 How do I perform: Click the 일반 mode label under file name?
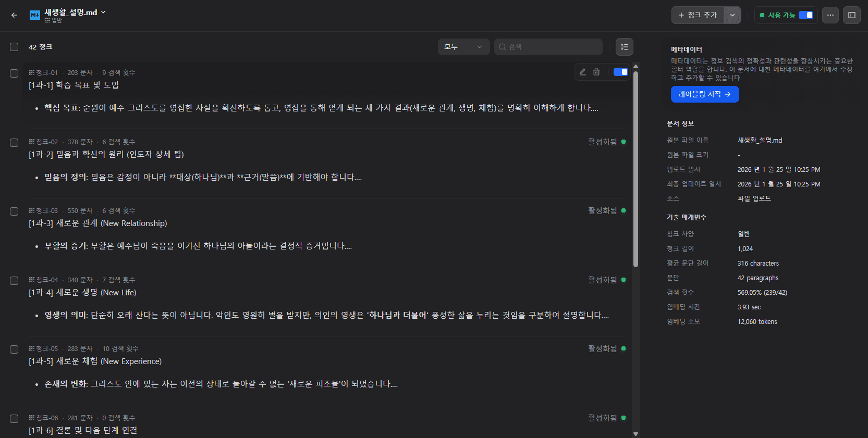coord(53,20)
